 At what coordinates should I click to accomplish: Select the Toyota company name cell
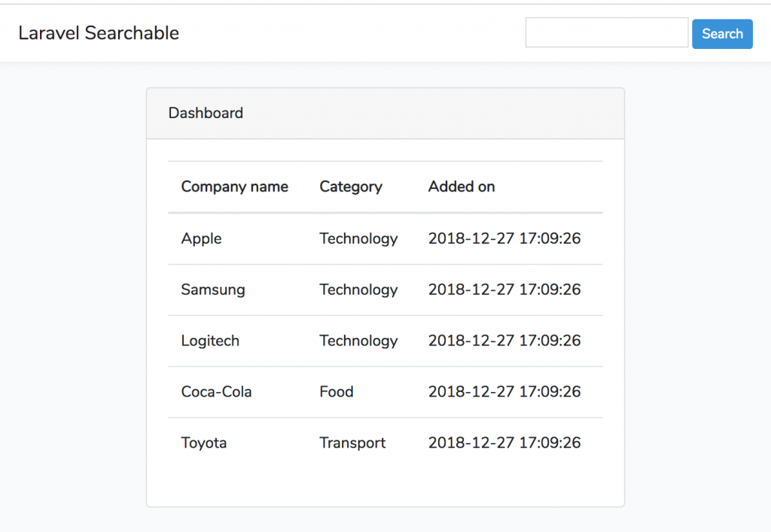[x=203, y=443]
